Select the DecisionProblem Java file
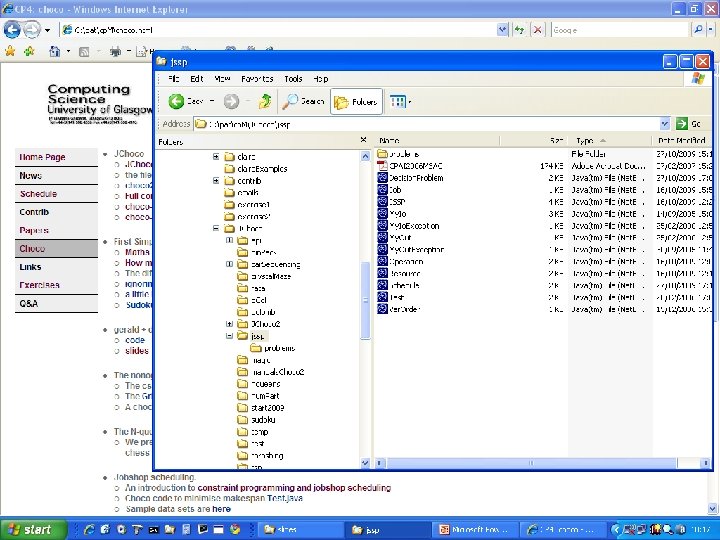Viewport: 720px width, 540px height. (x=411, y=178)
